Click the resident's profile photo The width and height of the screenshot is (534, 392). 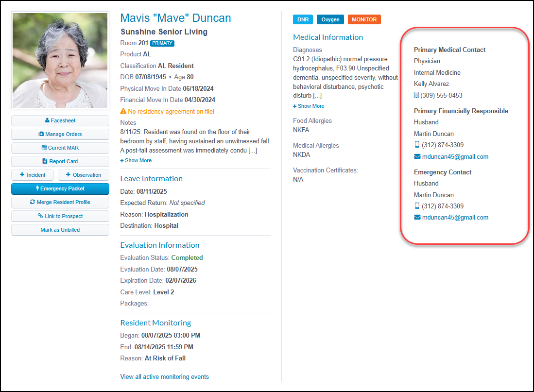(60, 60)
